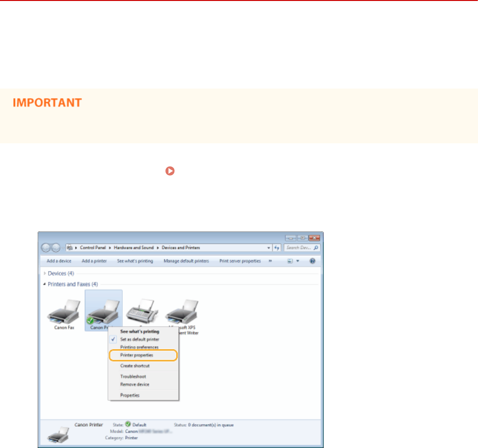Click Devices and Printers in breadcrumb
The image size is (478, 448).
click(181, 248)
